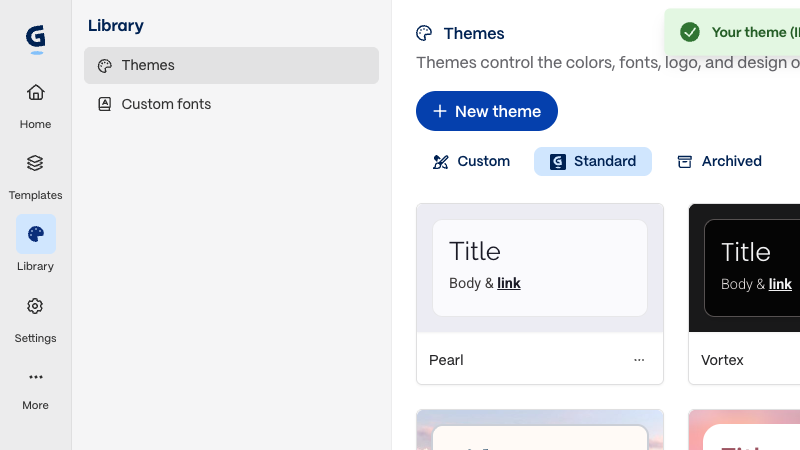Select the Pearl theme preview
Image resolution: width=800 pixels, height=450 pixels.
coord(540,268)
